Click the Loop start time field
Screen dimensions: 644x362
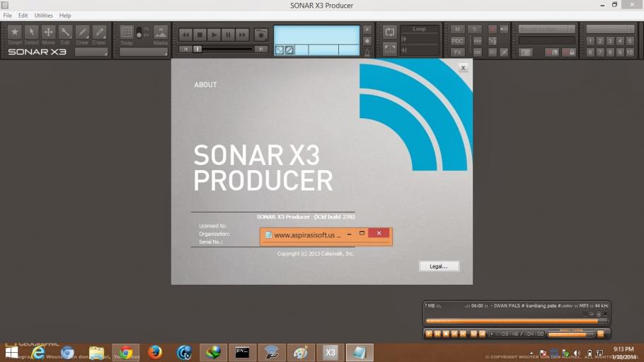pos(419,39)
